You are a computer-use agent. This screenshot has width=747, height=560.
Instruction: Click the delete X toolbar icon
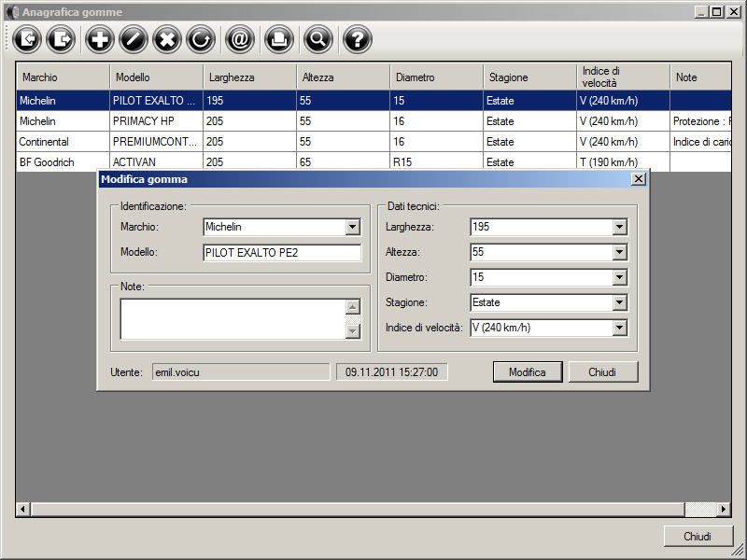click(x=167, y=39)
